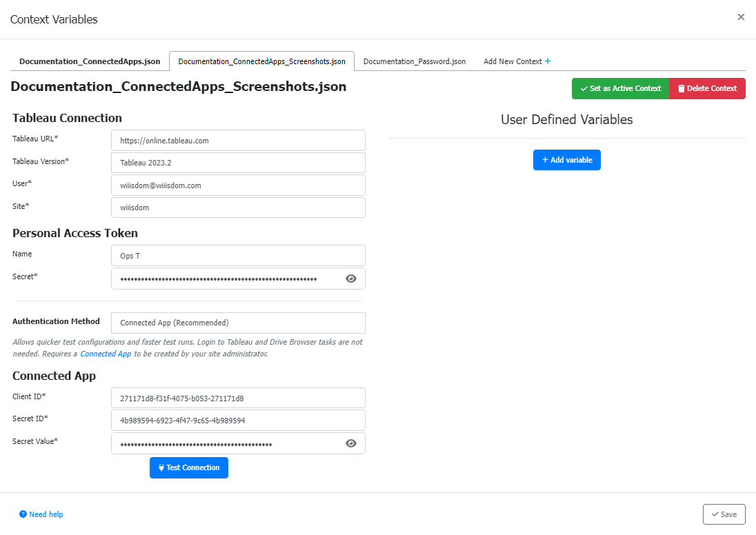
Task: Delete the current context
Action: pos(707,88)
